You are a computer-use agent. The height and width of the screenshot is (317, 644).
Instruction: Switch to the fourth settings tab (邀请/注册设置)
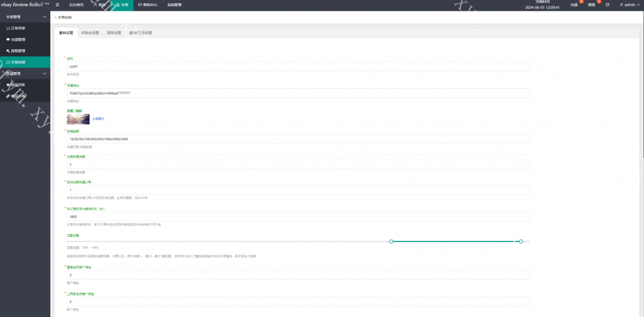[140, 33]
